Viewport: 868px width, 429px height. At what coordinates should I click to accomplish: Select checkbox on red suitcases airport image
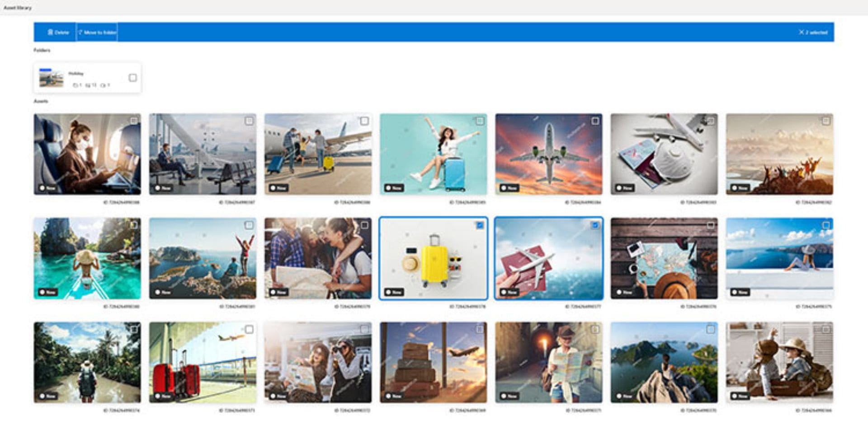pyautogui.click(x=249, y=329)
